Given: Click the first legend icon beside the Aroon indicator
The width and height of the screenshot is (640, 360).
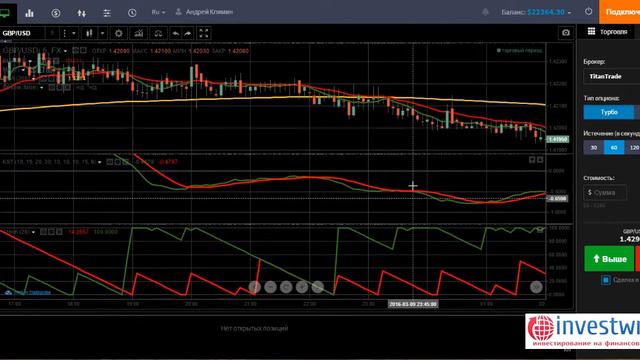Looking at the screenshot, I should pyautogui.click(x=43, y=232).
